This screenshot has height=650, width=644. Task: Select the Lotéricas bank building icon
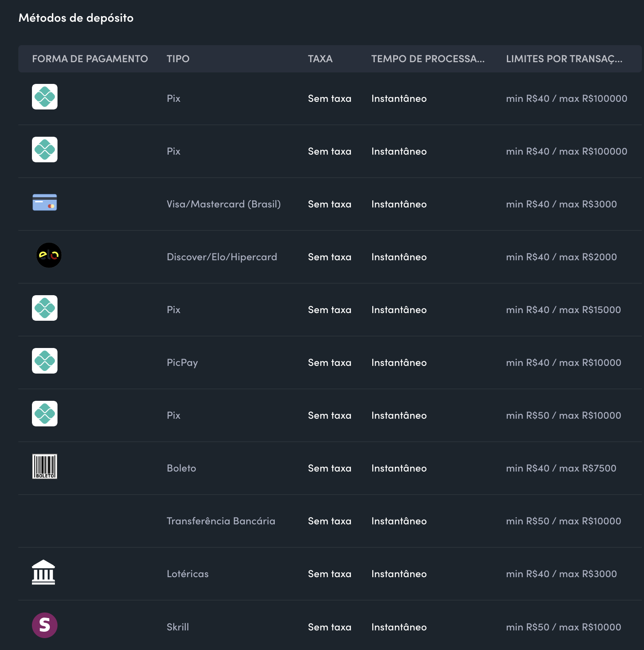tap(43, 572)
